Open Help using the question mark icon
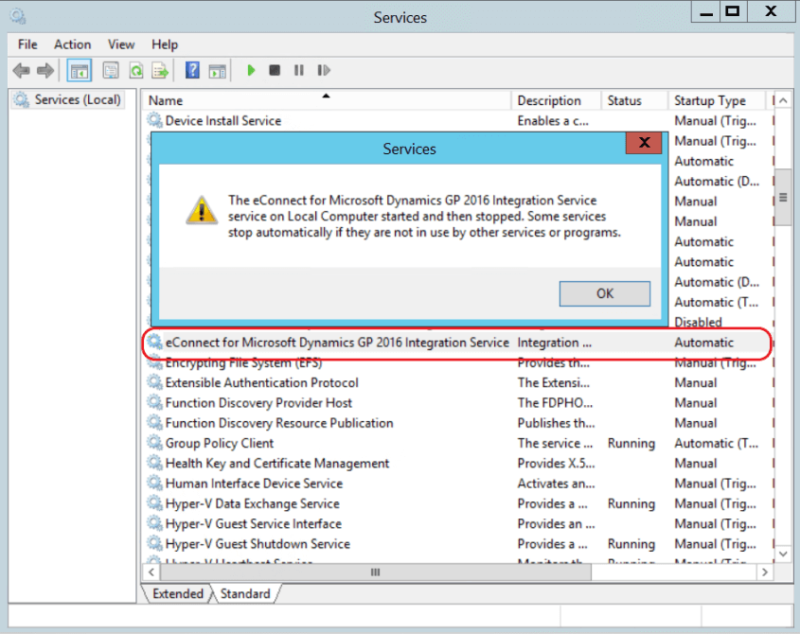This screenshot has height=634, width=800. [x=192, y=70]
